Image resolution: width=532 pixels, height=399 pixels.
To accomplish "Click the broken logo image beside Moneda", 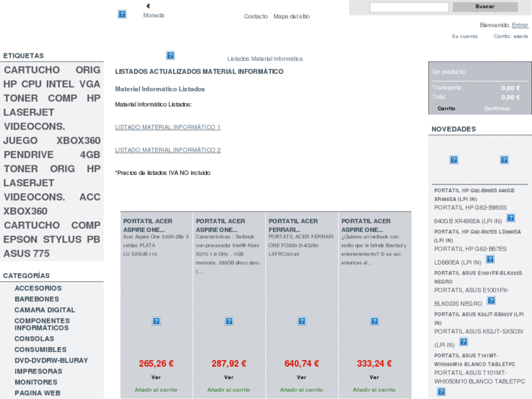I will click(x=122, y=14).
